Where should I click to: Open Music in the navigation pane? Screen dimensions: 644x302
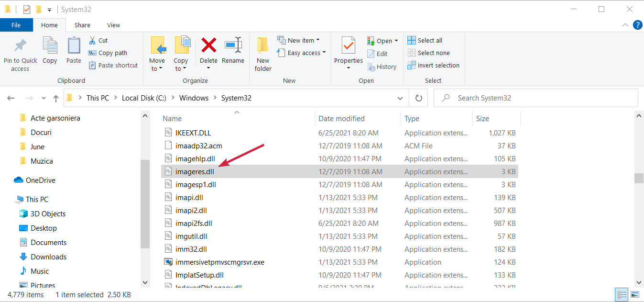point(34,271)
